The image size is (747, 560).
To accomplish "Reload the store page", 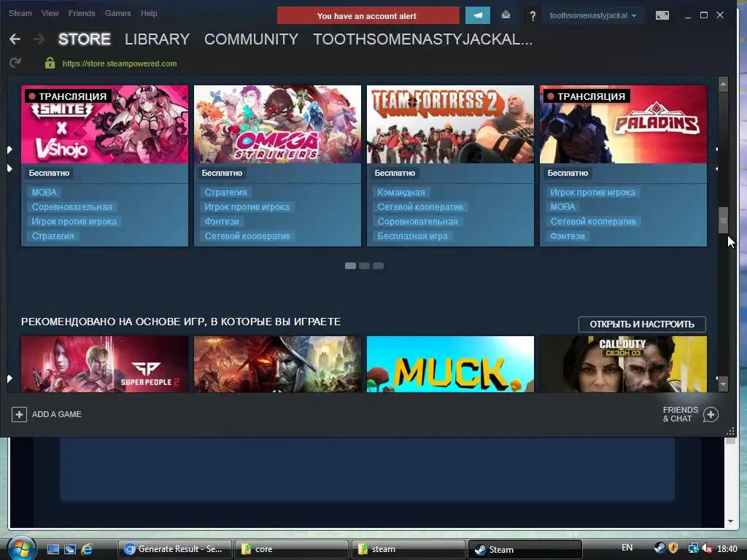I will click(x=15, y=63).
